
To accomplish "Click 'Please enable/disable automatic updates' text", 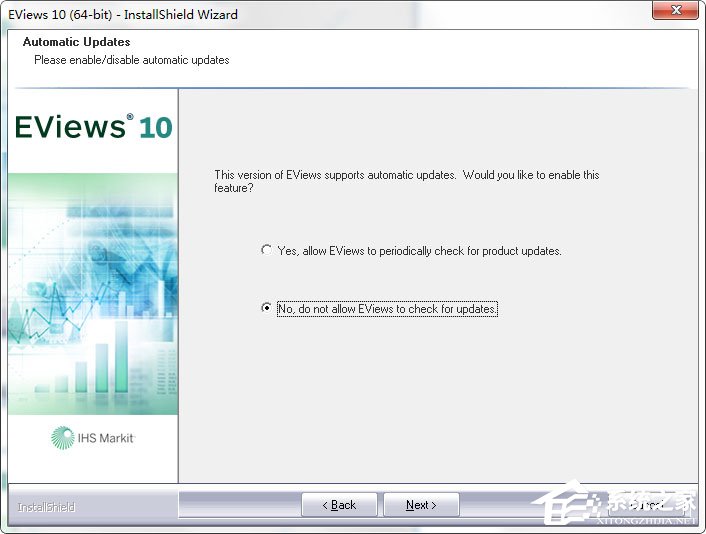I will [131, 60].
